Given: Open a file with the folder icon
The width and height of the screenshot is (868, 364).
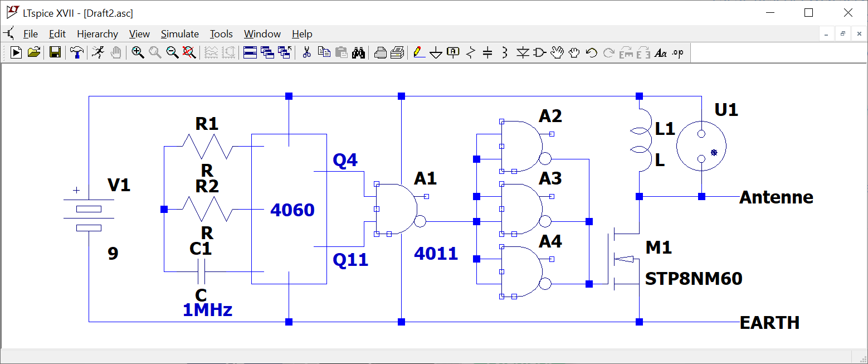Looking at the screenshot, I should click(34, 52).
